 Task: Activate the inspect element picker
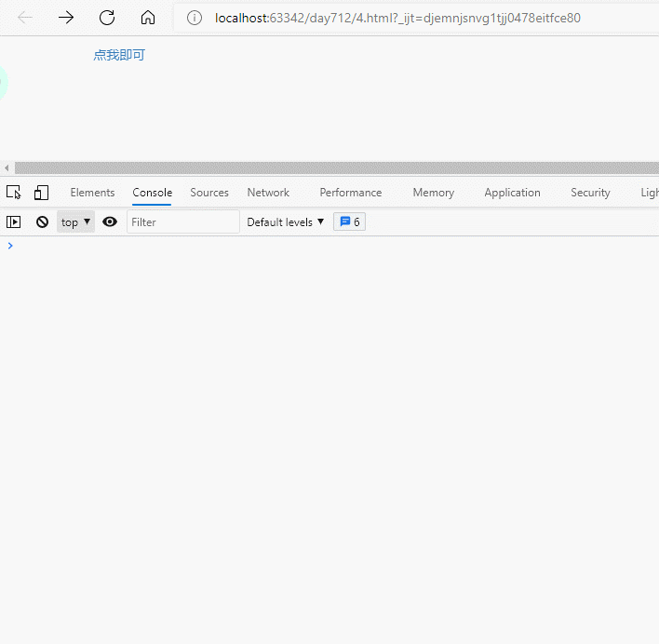coord(13,193)
